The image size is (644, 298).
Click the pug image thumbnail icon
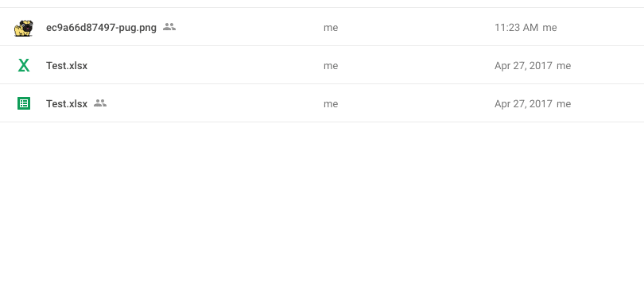pos(23,28)
